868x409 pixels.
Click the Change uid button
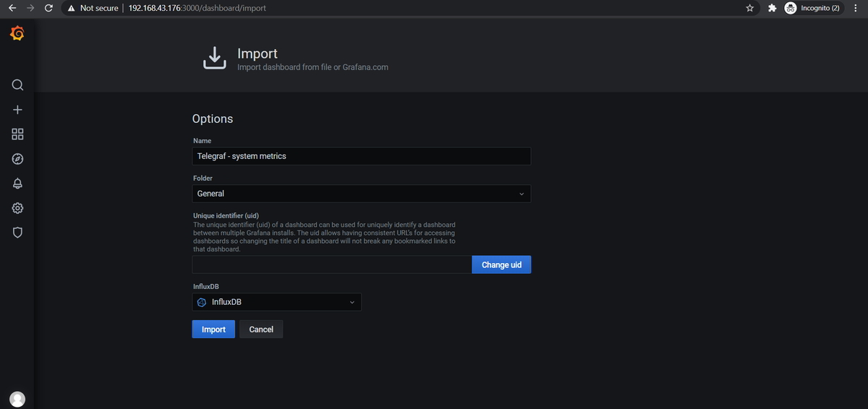coord(501,264)
